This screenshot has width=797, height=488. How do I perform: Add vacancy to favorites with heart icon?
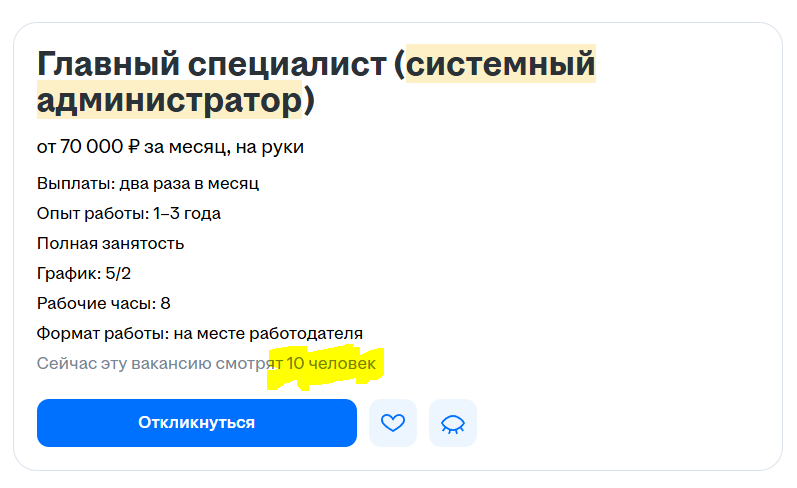tap(393, 423)
